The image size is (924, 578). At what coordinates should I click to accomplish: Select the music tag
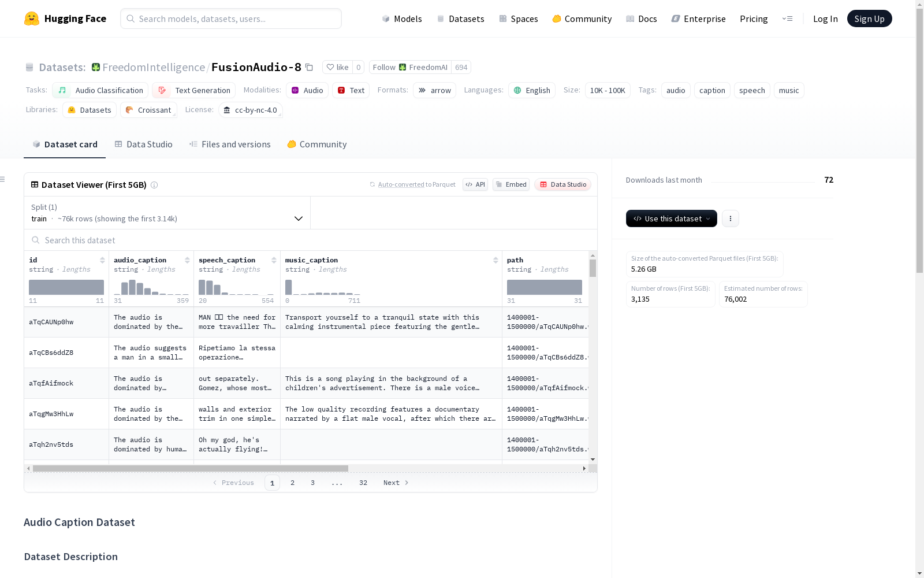click(789, 90)
